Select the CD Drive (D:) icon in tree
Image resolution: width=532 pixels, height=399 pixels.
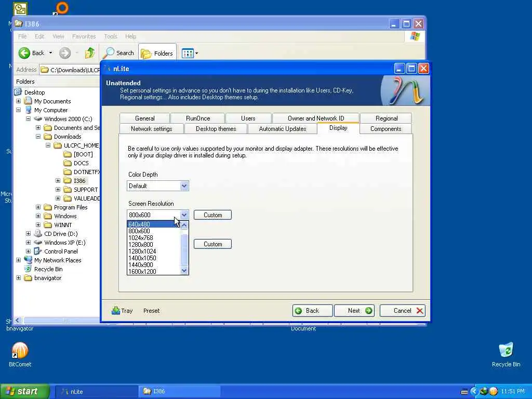tap(38, 234)
